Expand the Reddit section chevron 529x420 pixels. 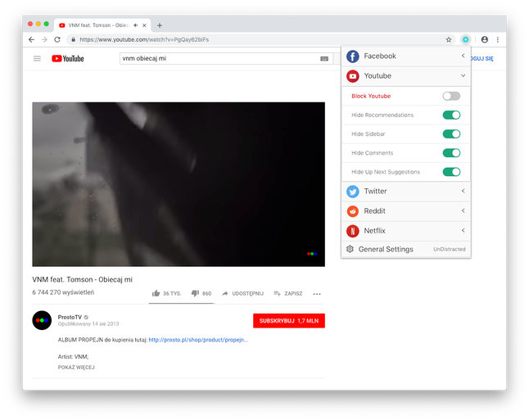click(463, 211)
